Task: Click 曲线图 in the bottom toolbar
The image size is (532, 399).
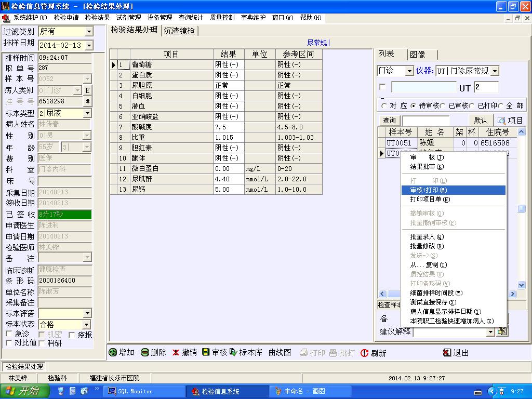Action: click(280, 353)
